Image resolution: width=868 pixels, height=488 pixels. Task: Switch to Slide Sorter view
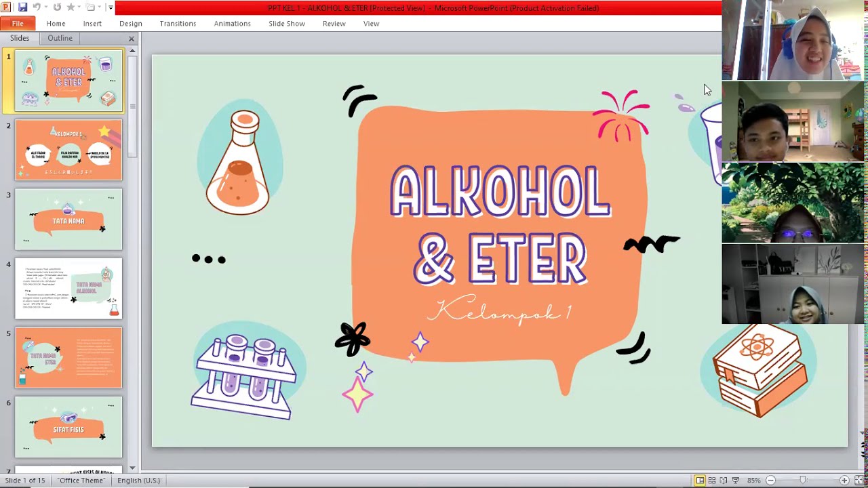pyautogui.click(x=712, y=481)
